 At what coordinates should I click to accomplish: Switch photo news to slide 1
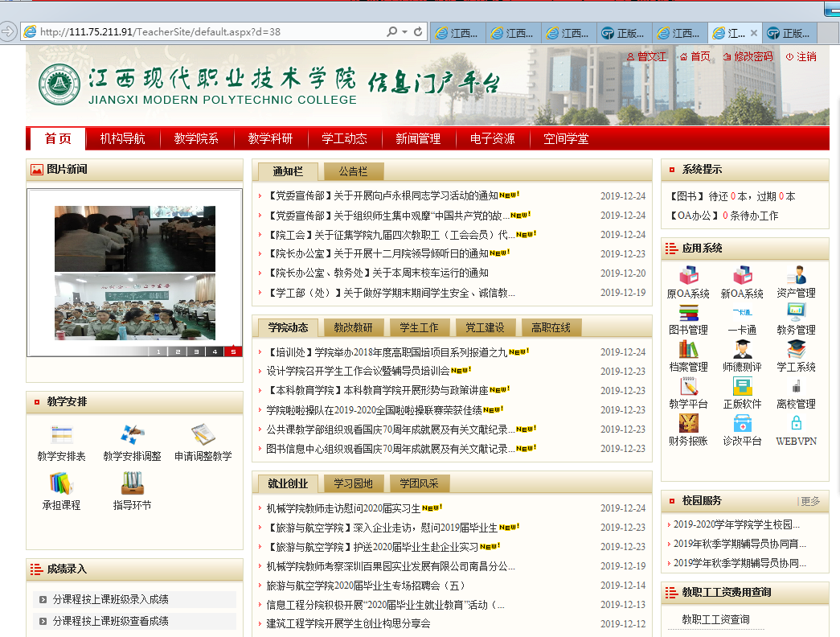click(x=158, y=351)
